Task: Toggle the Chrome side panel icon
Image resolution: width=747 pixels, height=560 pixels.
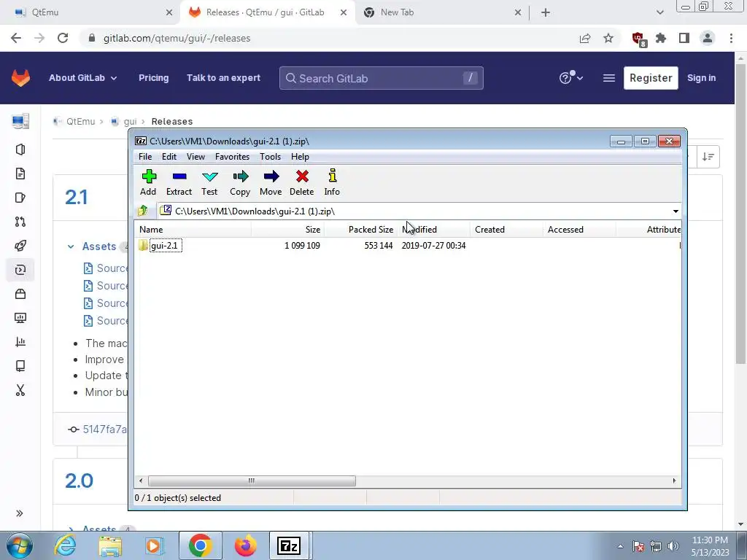Action: click(684, 38)
